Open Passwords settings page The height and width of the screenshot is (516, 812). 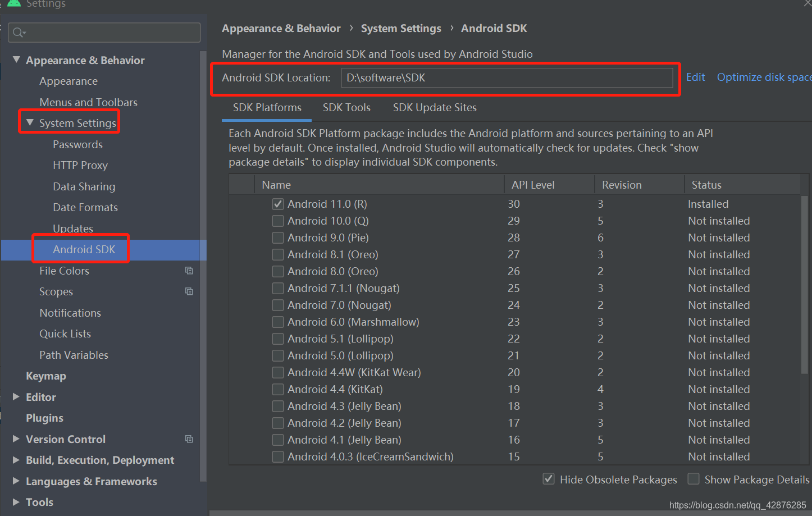click(x=77, y=144)
